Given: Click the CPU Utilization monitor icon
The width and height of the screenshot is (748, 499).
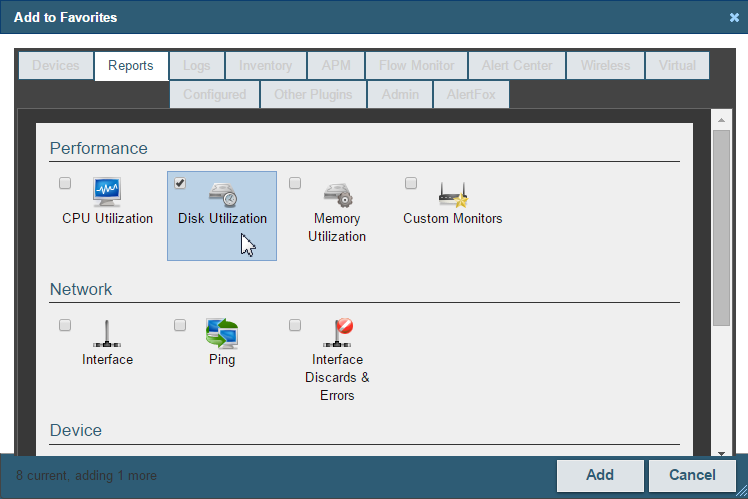Looking at the screenshot, I should pos(107,192).
